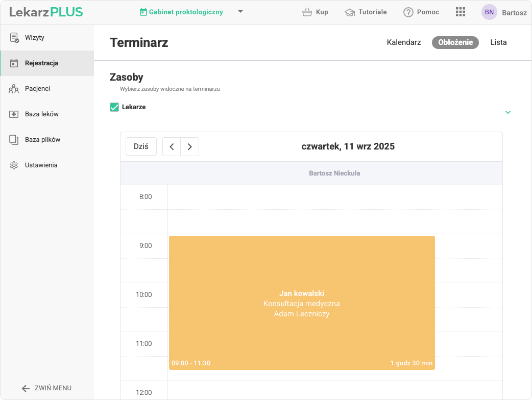
Task: Click the Rejestracja calendar icon
Action: coord(14,63)
